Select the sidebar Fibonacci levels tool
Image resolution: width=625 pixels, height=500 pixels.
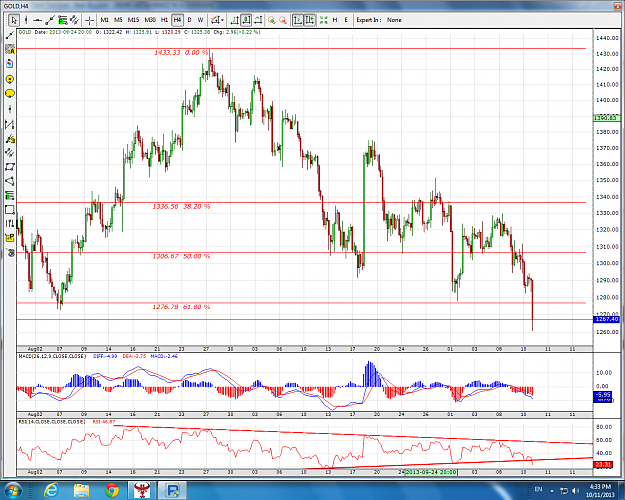10,195
